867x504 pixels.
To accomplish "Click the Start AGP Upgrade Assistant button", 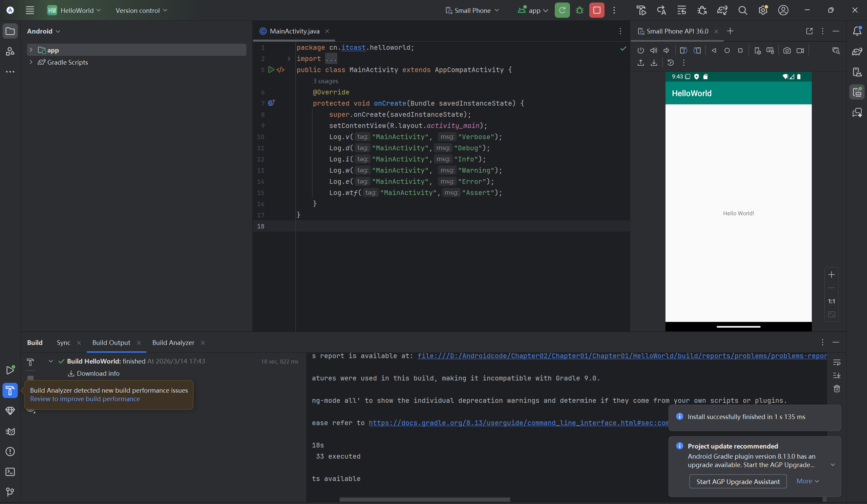I will pyautogui.click(x=738, y=481).
